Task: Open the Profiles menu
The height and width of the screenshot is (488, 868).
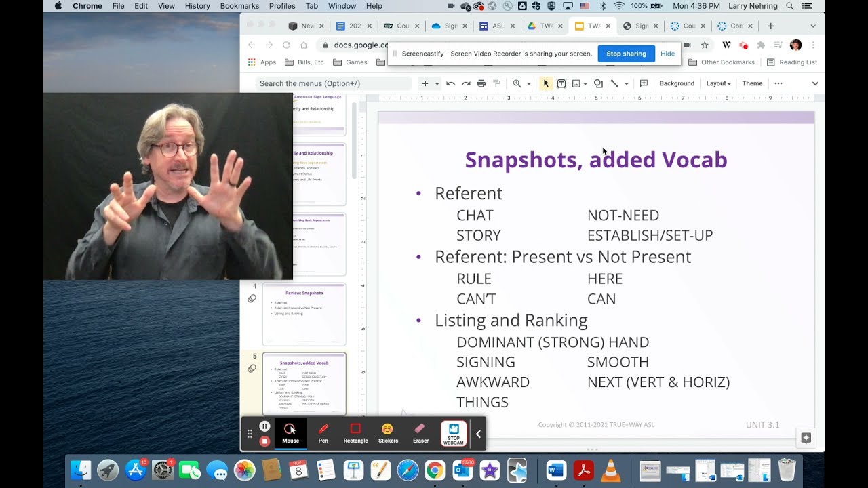Action: coord(282,6)
